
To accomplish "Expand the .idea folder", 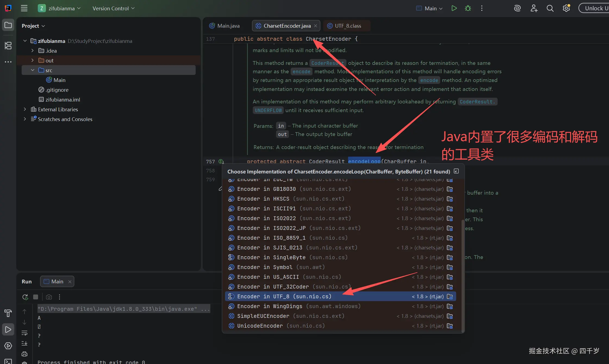I will [x=32, y=50].
